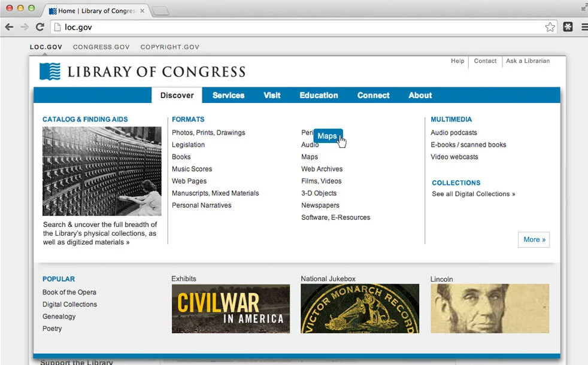Open Photos, Prints, Drawings format
Screen dimensions: 588x365
[x=208, y=133]
